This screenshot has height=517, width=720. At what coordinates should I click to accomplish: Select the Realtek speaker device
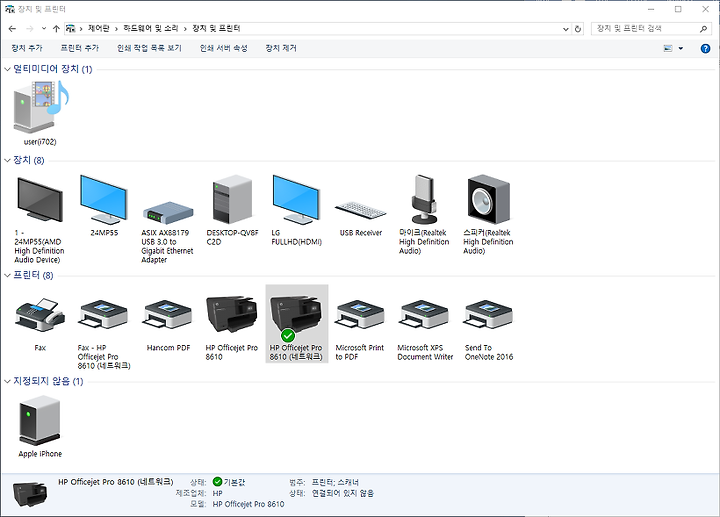[x=488, y=199]
